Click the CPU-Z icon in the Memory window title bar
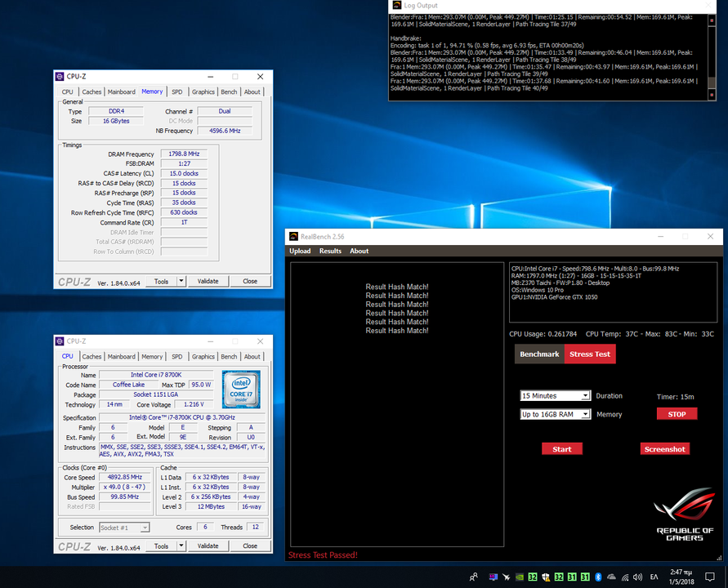Screen dimensions: 728x588 pyautogui.click(x=60, y=77)
